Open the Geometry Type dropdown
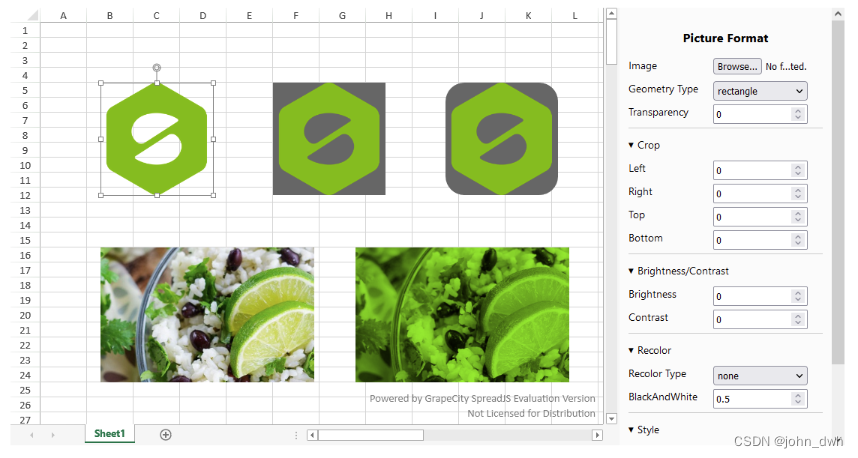858x458 pixels. point(760,91)
